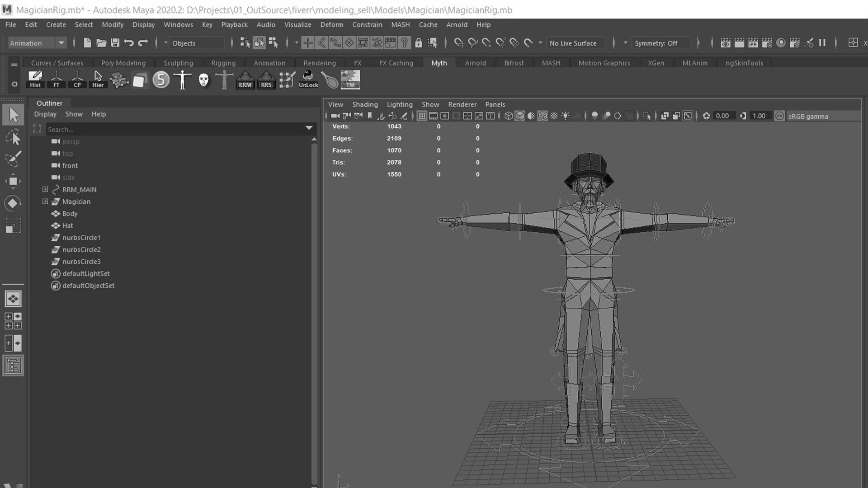Click the CP shelf button
The height and width of the screenshot is (488, 868).
point(77,80)
